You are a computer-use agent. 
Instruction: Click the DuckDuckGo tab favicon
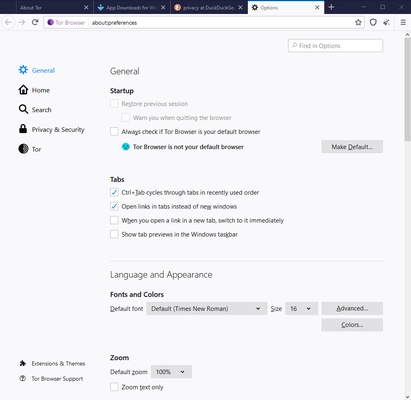point(178,7)
